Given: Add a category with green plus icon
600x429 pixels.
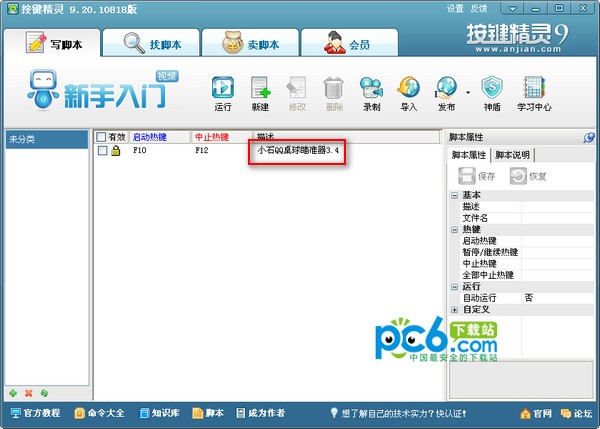Looking at the screenshot, I should pyautogui.click(x=13, y=393).
